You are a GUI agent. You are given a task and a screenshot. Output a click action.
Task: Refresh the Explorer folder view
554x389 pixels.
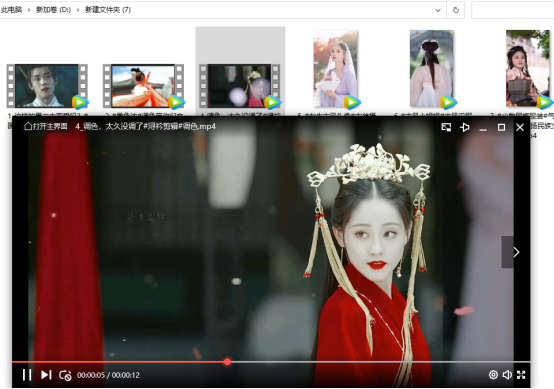[456, 10]
